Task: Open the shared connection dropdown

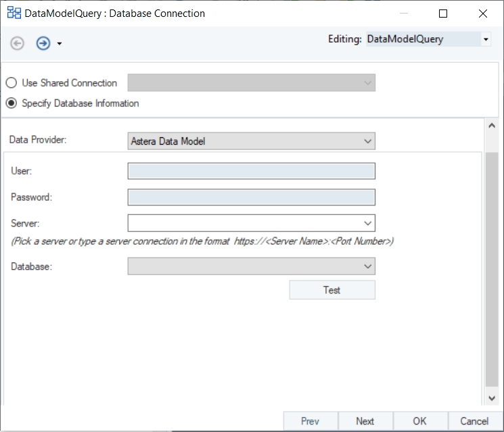Action: pos(367,83)
